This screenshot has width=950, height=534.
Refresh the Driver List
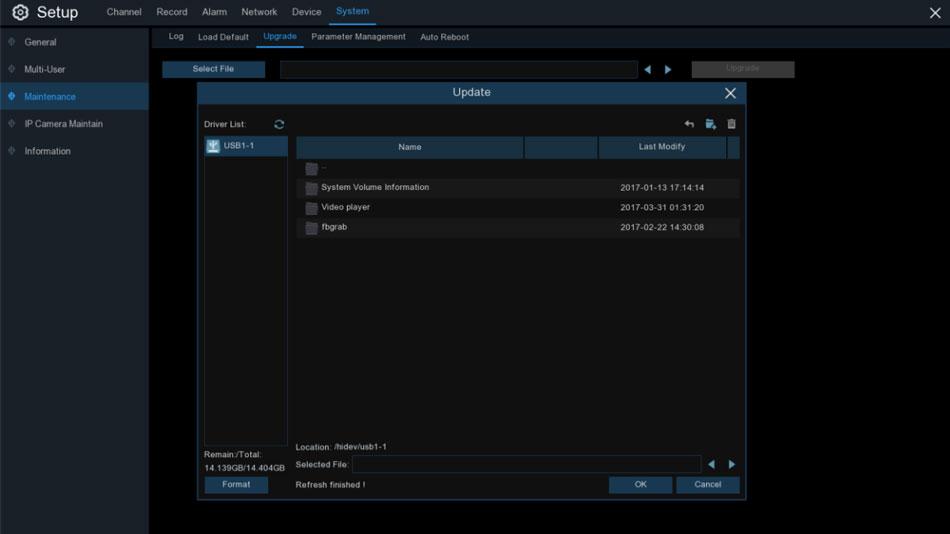tap(279, 125)
